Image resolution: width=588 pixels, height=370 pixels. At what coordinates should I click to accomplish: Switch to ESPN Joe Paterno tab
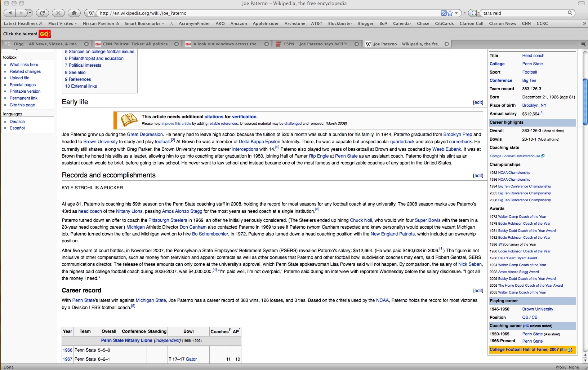pos(317,44)
